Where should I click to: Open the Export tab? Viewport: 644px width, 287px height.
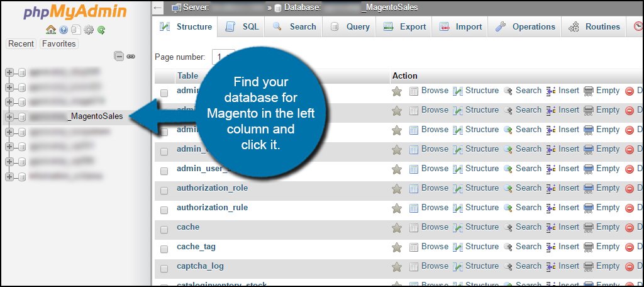404,26
